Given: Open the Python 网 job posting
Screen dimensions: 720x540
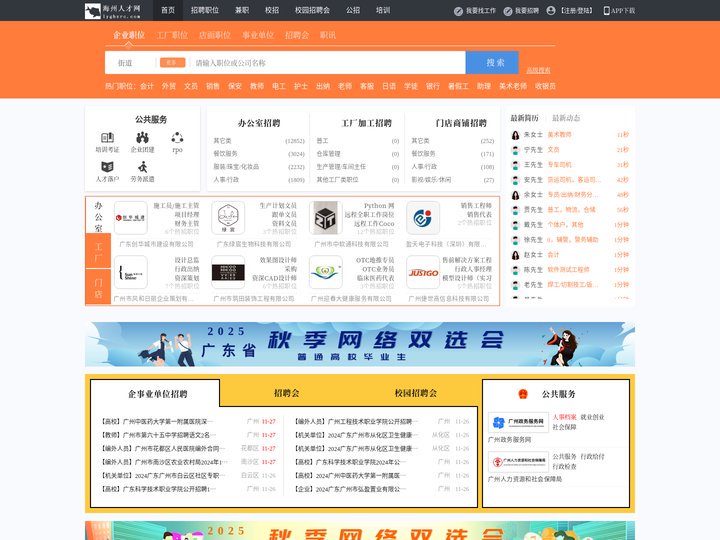Looking at the screenshot, I should coord(379,206).
